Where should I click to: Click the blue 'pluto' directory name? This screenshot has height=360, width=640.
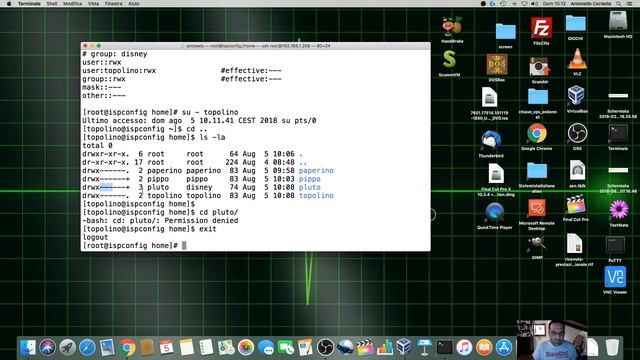[309, 187]
